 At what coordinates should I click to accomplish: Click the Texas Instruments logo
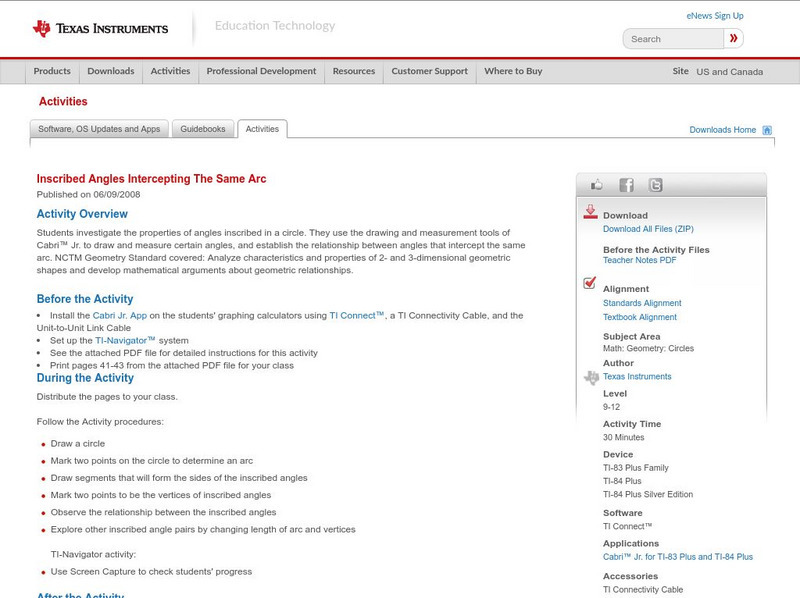click(100, 28)
